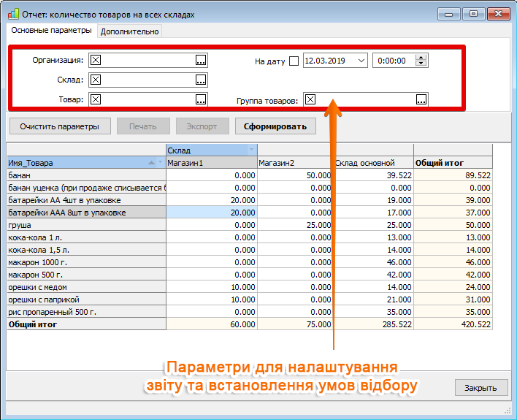Click the Склад input field
Image resolution: width=517 pixels, height=420 pixels.
coord(148,80)
